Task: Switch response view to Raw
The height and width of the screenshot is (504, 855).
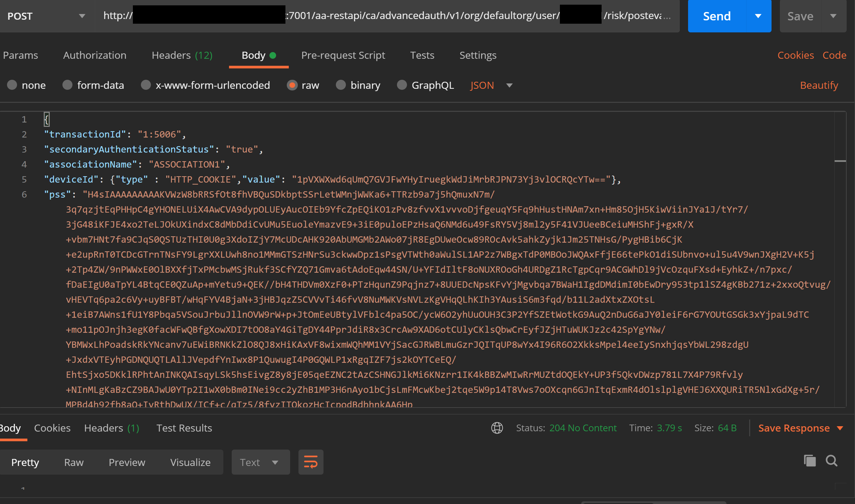Action: click(74, 462)
